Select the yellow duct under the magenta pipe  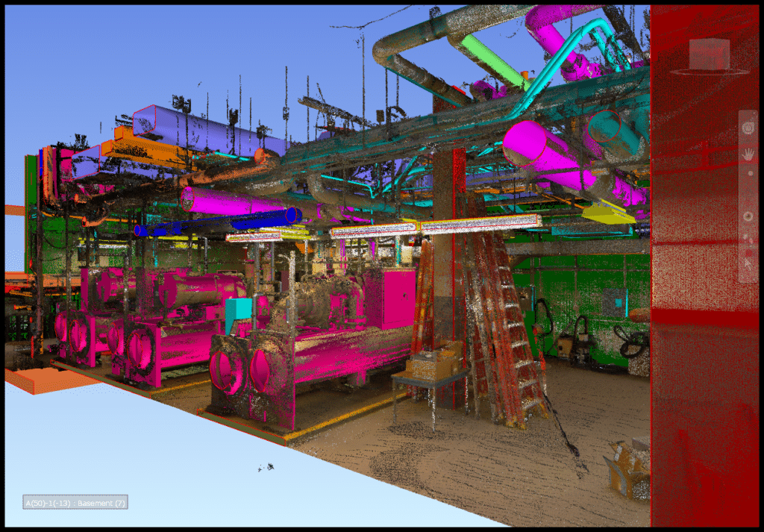[x=607, y=214]
